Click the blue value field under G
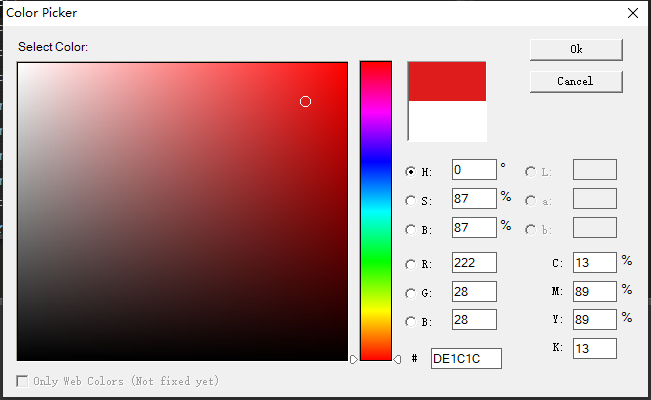Viewport: 651px width, 400px height. pyautogui.click(x=474, y=320)
